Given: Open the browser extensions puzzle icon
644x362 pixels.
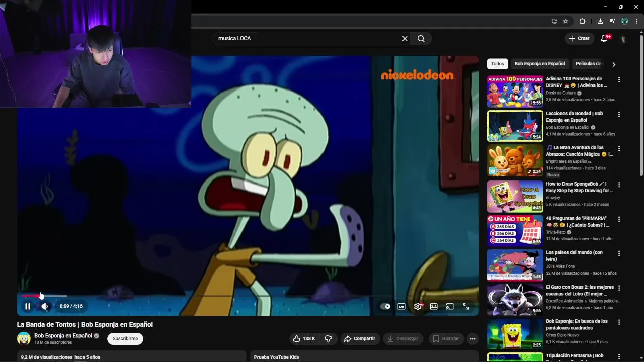Looking at the screenshot, I should (583, 21).
